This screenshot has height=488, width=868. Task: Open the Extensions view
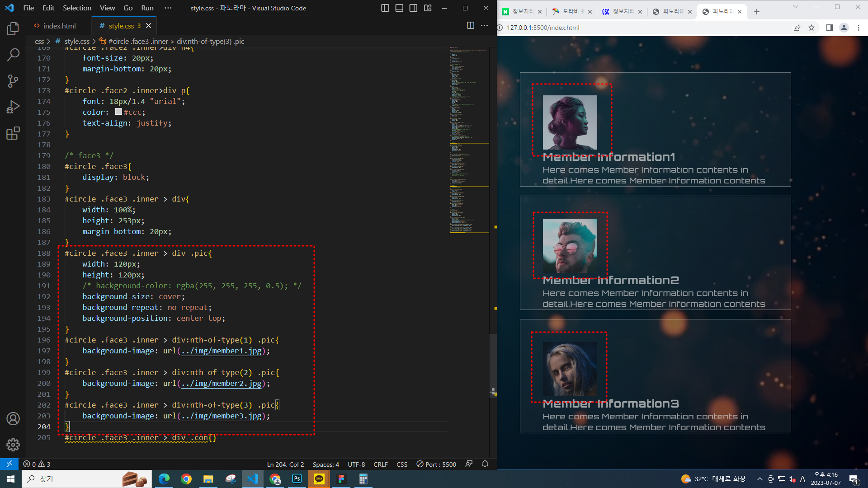click(13, 133)
